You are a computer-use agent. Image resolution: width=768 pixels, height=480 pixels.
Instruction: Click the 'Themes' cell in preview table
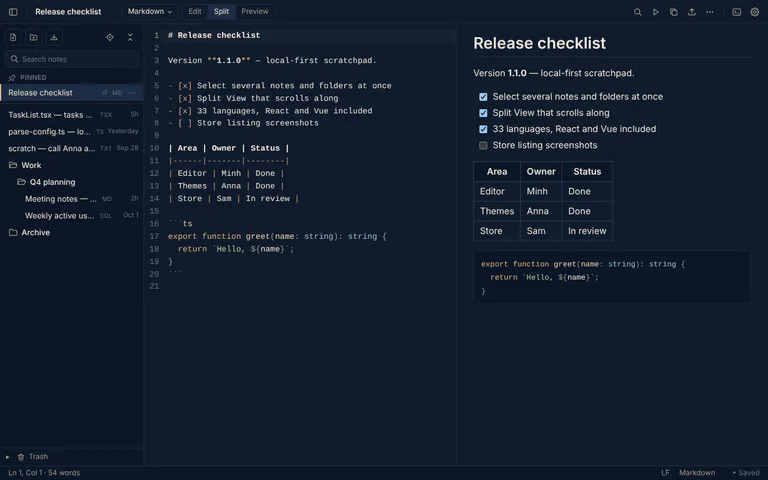(497, 211)
